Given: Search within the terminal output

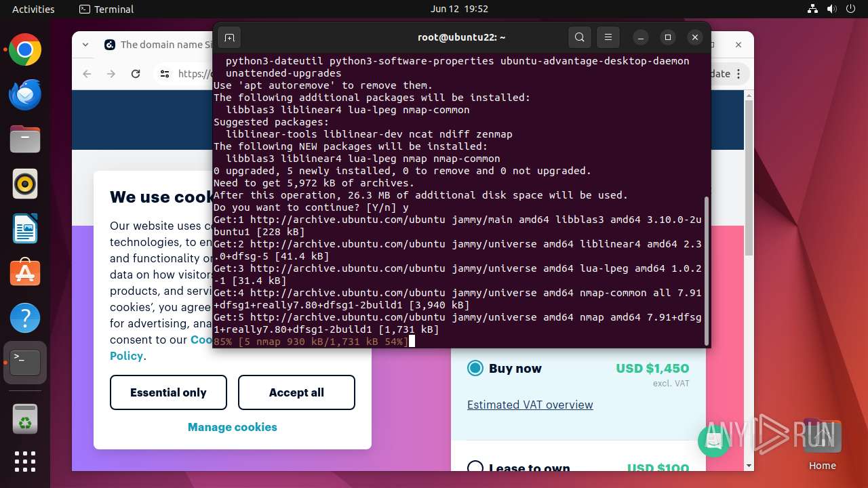Looking at the screenshot, I should click(x=579, y=37).
